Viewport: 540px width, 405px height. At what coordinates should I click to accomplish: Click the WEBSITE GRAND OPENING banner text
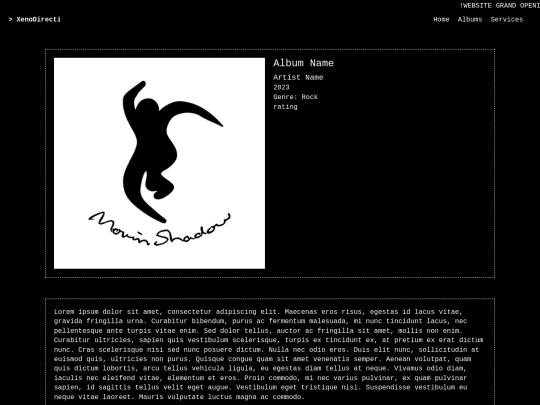click(x=500, y=6)
